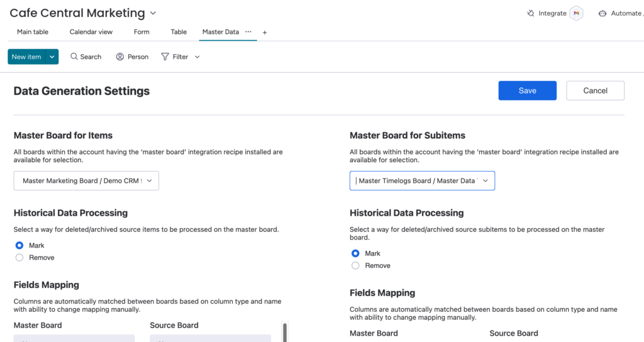Select Remove for subitems historical processing
This screenshot has width=644, height=342.
(355, 266)
